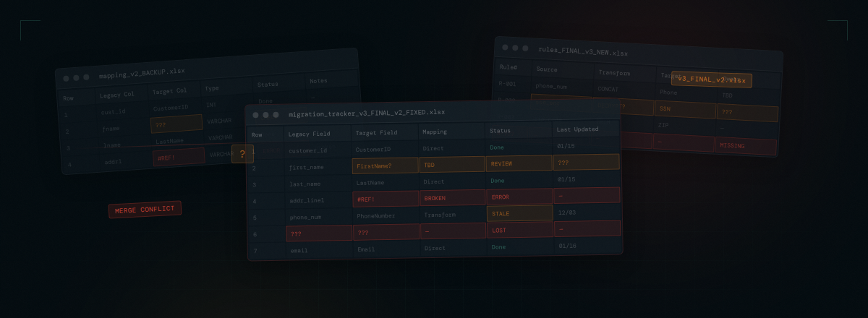Select the migration_tracker_v3_FINAL_v2_FIXED.xlsx window title
Image resolution: width=868 pixels, height=318 pixels.
(x=367, y=113)
